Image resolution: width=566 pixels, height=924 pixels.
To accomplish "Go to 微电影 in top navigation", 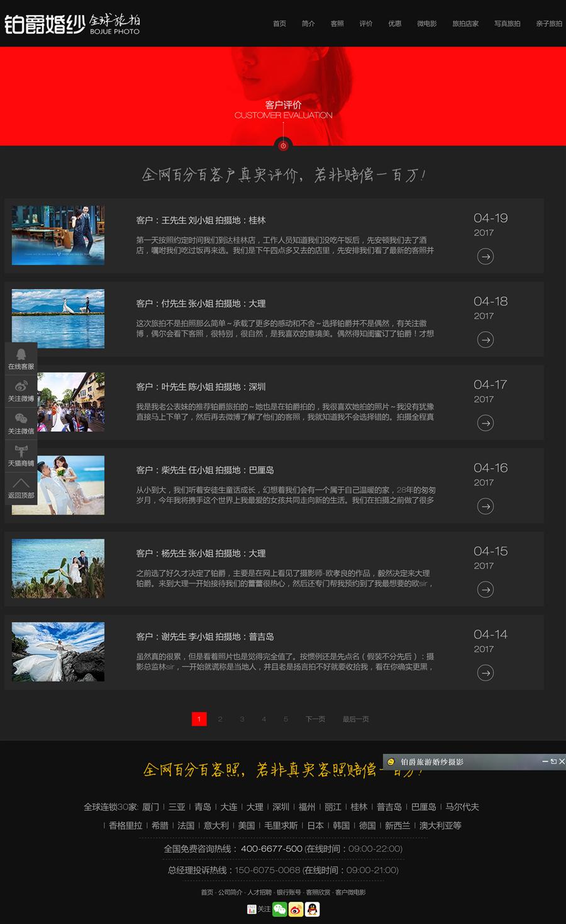I will (426, 23).
